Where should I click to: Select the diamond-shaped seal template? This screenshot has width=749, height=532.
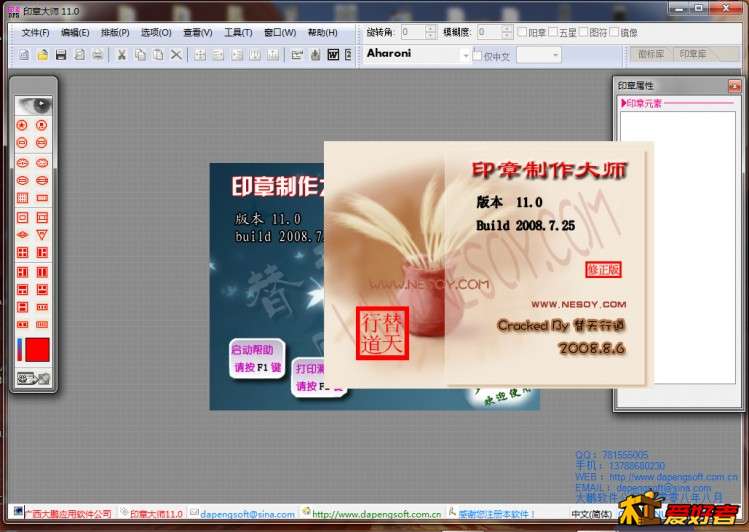pos(22,234)
